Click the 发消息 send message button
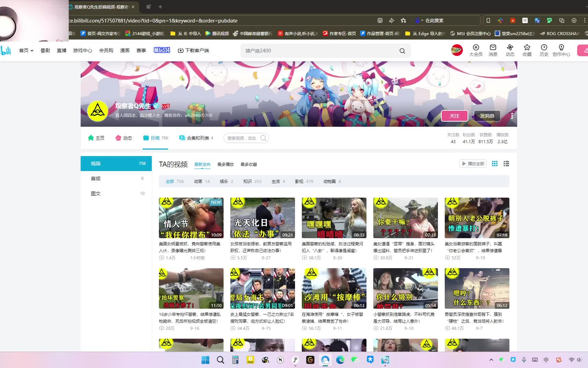 (x=487, y=116)
